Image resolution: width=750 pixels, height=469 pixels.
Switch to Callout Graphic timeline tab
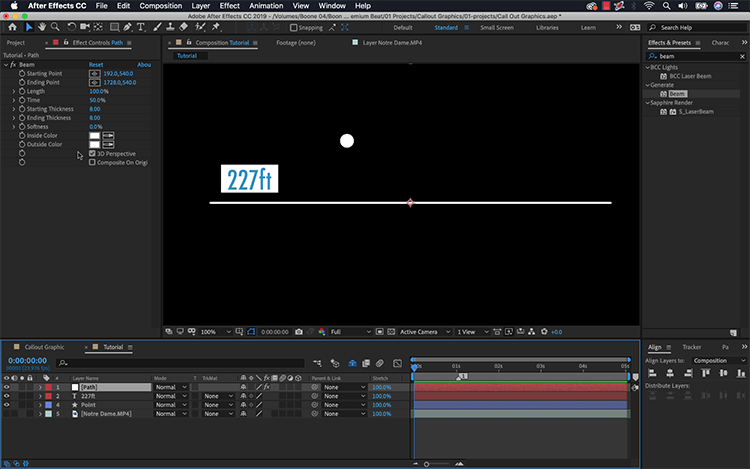44,347
